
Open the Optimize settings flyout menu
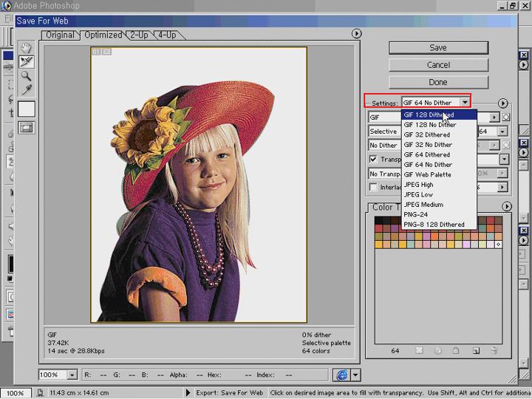(503, 103)
